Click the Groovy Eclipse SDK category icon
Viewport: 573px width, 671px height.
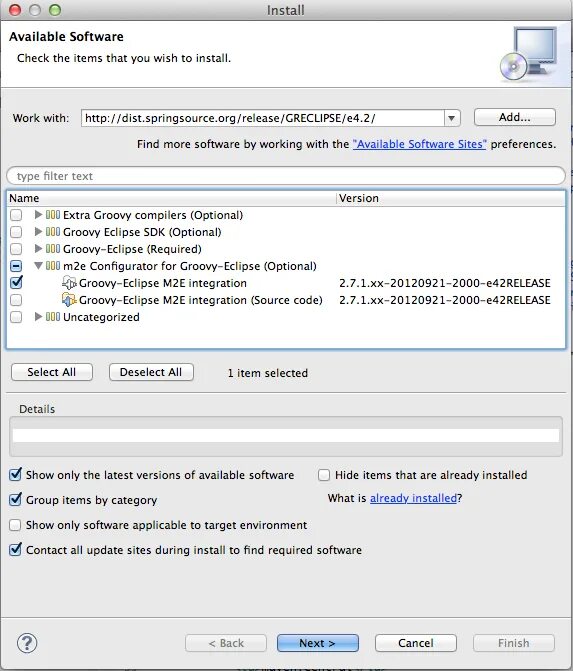[53, 232]
